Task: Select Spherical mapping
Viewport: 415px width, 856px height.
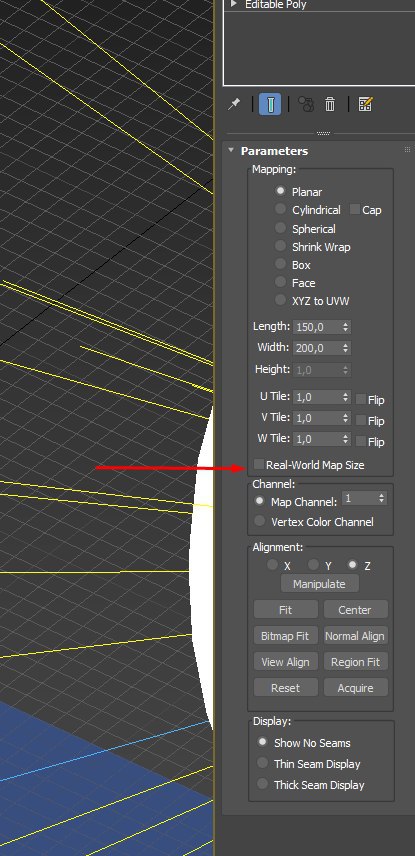Action: 281,228
